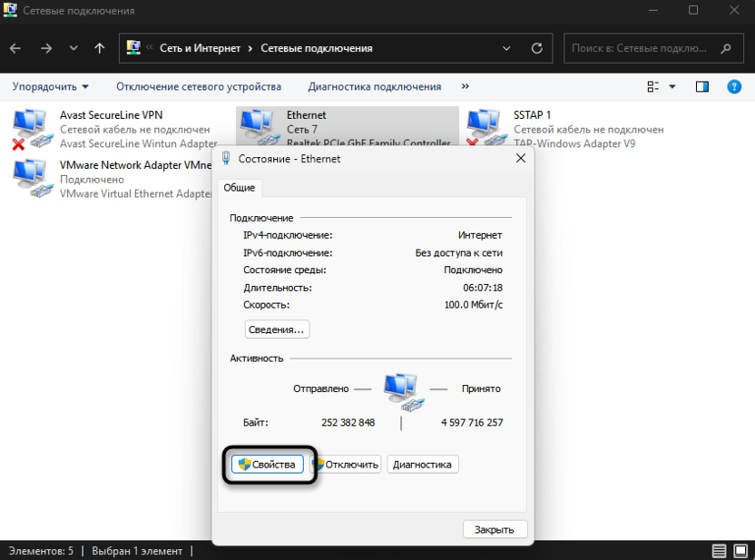The width and height of the screenshot is (755, 560).
Task: Toggle the preview pane icon
Action: [701, 86]
